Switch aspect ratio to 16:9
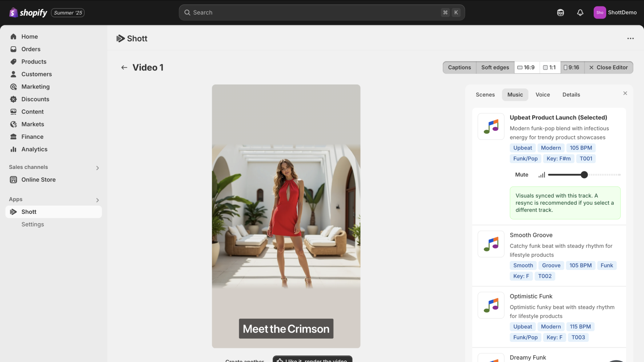 tap(526, 68)
